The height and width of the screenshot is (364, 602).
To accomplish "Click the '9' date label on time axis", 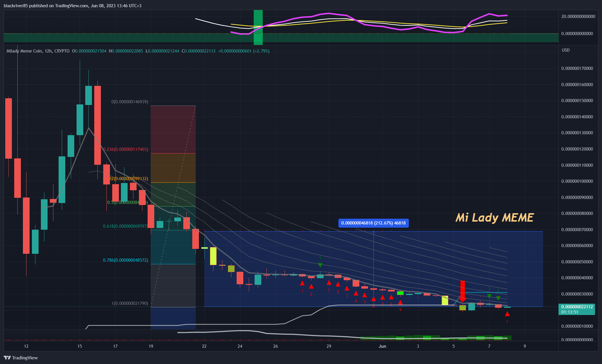I will coord(525,346).
